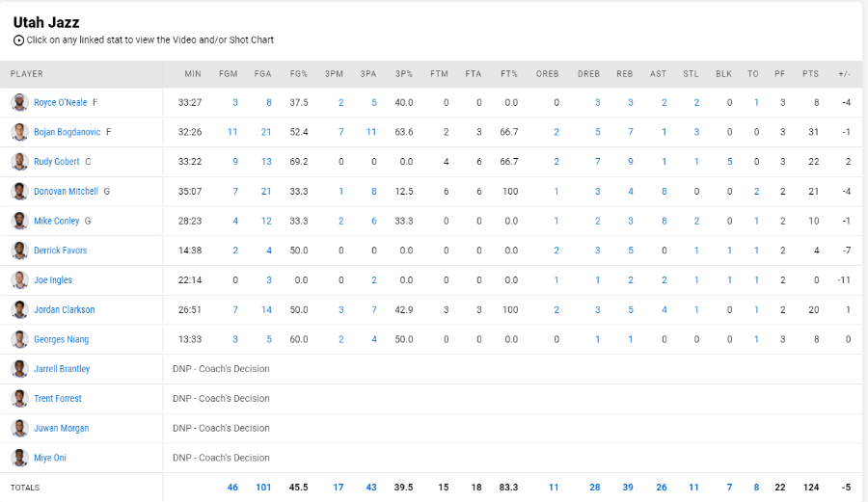The image size is (868, 502).
Task: View Conley's 12 field goal attempts
Action: coord(266,222)
